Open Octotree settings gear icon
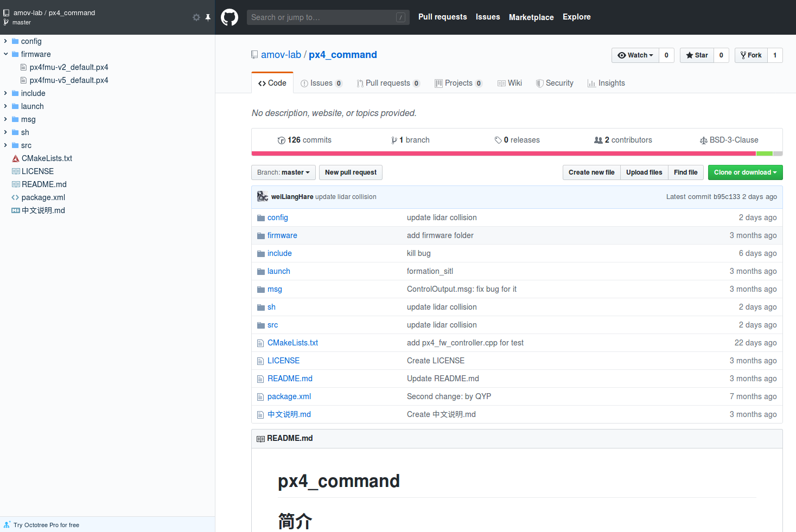796x532 pixels. 196,17
